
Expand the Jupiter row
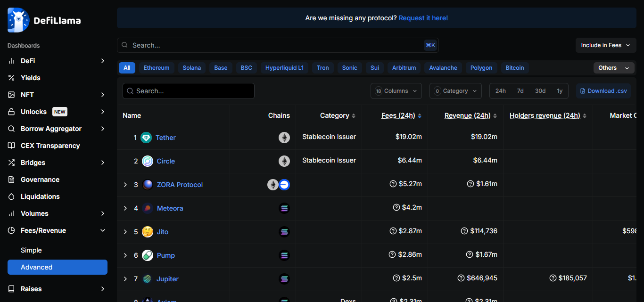(125, 279)
